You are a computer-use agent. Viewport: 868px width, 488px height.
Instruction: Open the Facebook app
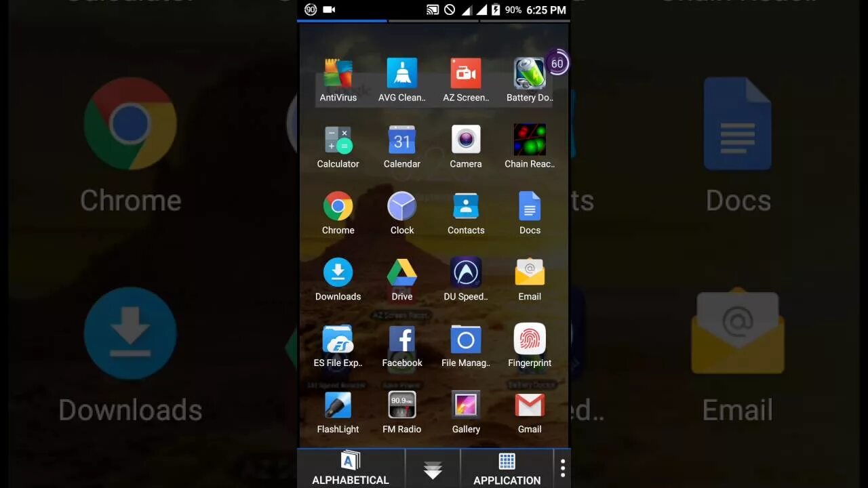(x=402, y=346)
